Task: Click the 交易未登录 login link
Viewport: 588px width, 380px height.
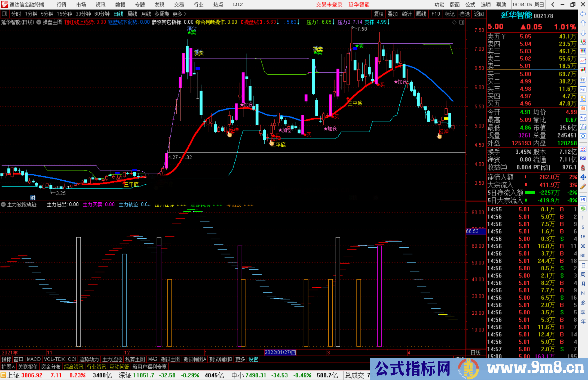Action: pyautogui.click(x=329, y=5)
